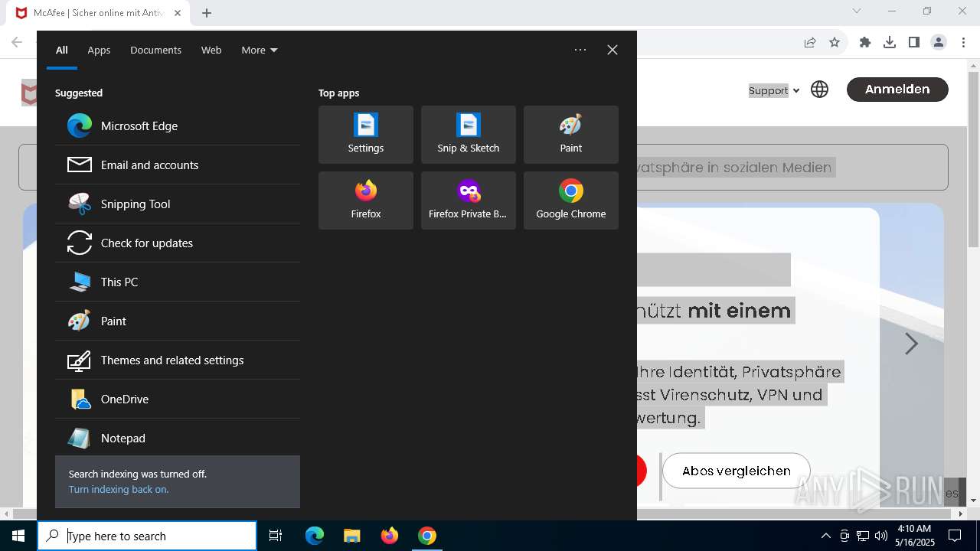Open the Windows Start menu
The height and width of the screenshot is (551, 980).
(x=18, y=536)
